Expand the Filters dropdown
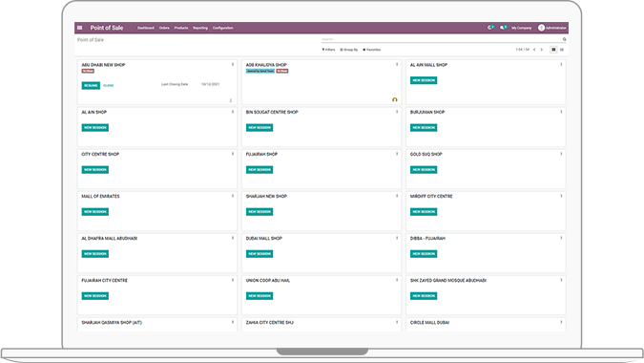Image resolution: width=644 pixels, height=363 pixels. [x=328, y=50]
